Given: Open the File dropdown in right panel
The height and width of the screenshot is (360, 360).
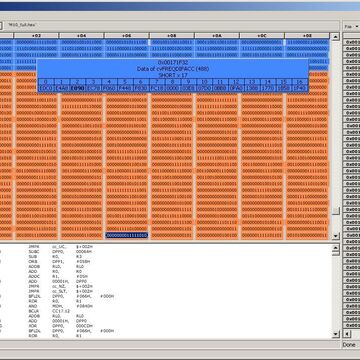Looking at the screenshot, I should (x=351, y=26).
